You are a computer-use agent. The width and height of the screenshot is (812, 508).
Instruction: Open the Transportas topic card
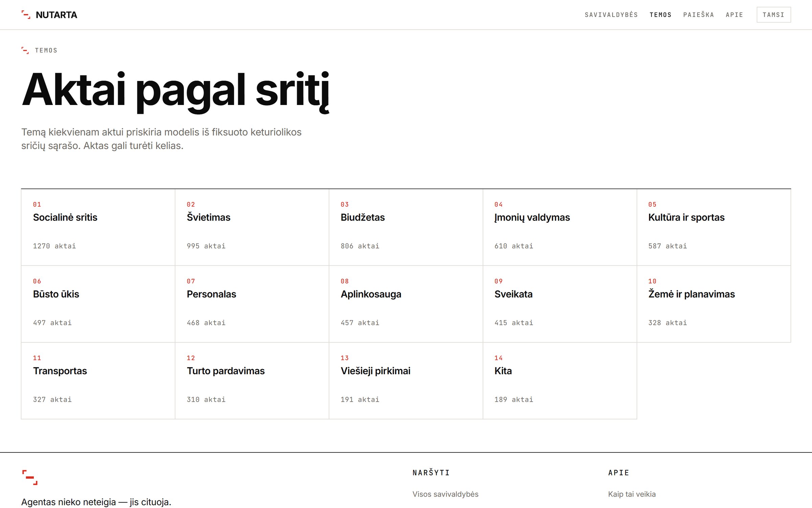[x=98, y=381]
